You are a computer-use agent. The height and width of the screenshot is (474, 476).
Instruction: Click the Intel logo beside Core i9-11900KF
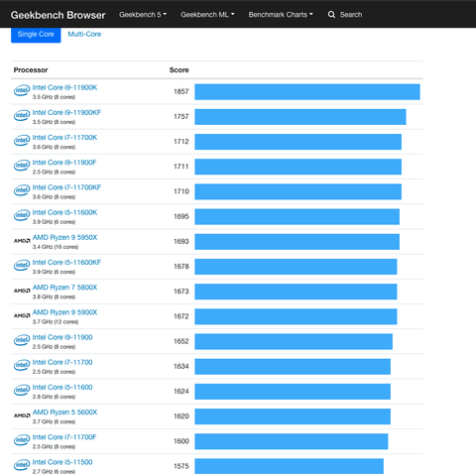pyautogui.click(x=22, y=115)
